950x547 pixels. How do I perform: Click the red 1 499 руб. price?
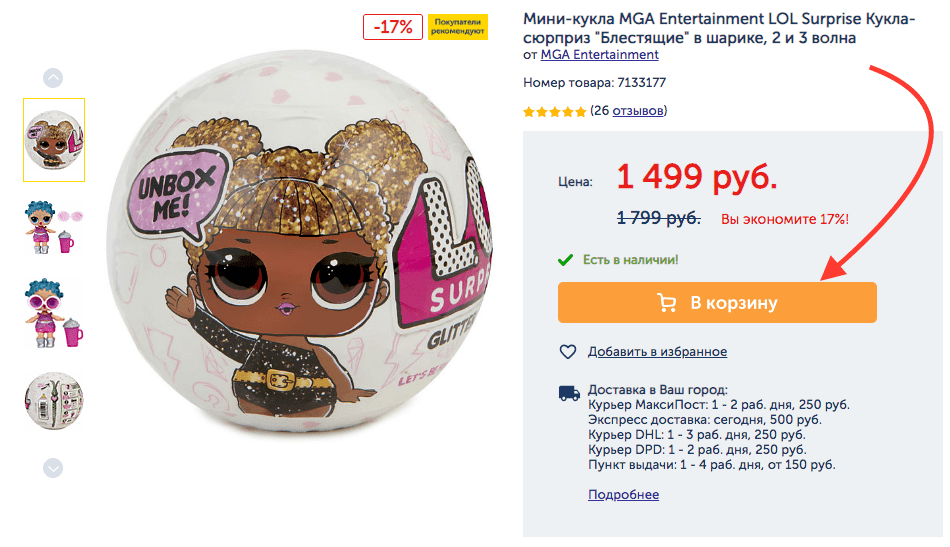[x=696, y=178]
